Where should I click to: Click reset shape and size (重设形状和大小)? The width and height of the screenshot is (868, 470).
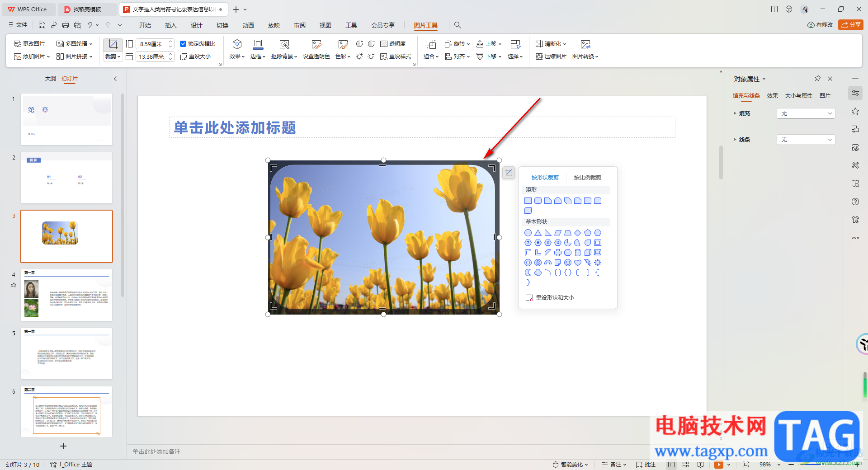click(550, 298)
